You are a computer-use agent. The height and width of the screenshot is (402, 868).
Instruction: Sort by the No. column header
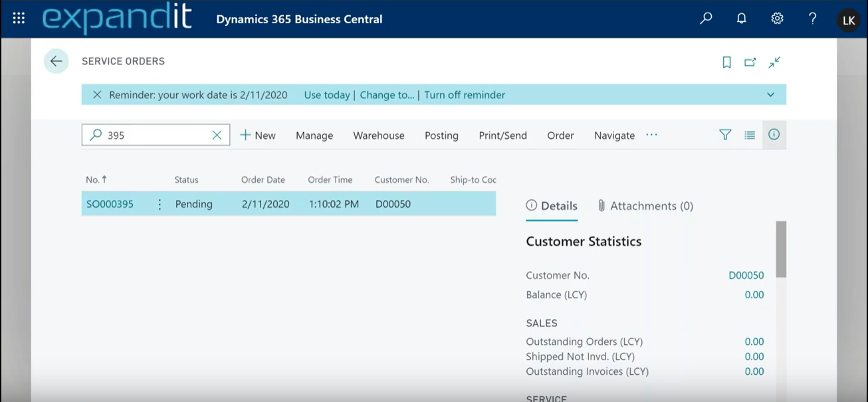tap(96, 179)
